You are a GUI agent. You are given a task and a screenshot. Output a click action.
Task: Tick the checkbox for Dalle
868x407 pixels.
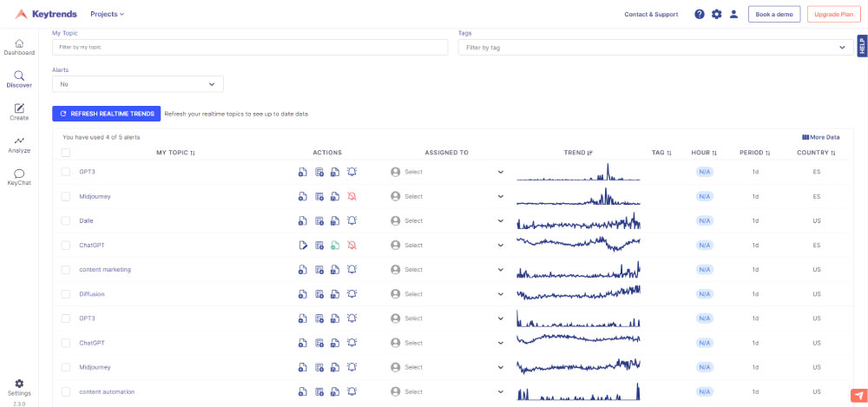click(66, 220)
